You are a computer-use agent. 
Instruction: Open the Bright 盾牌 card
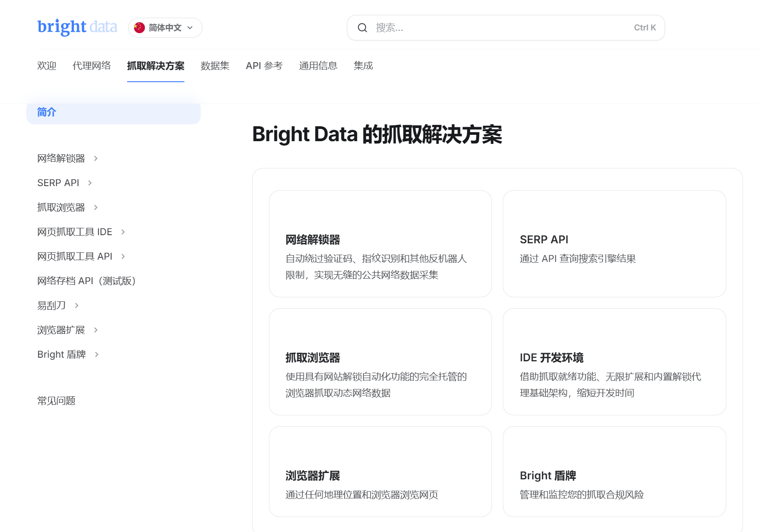coord(615,472)
